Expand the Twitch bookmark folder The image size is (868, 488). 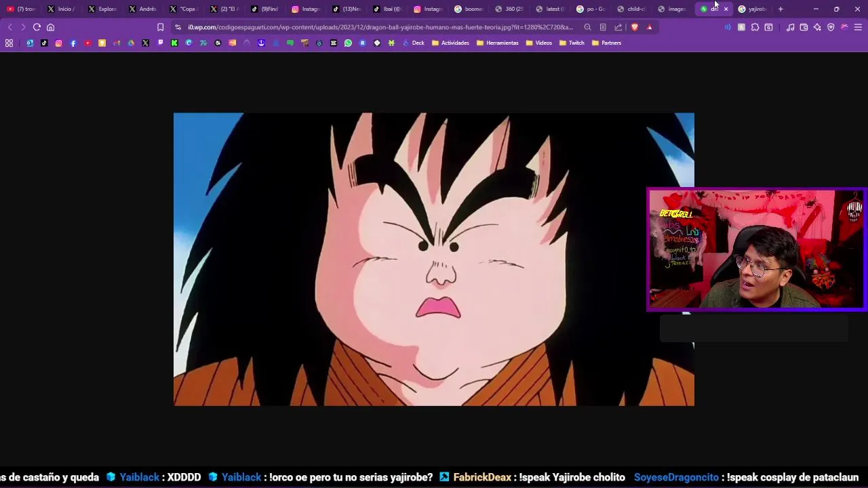click(572, 43)
